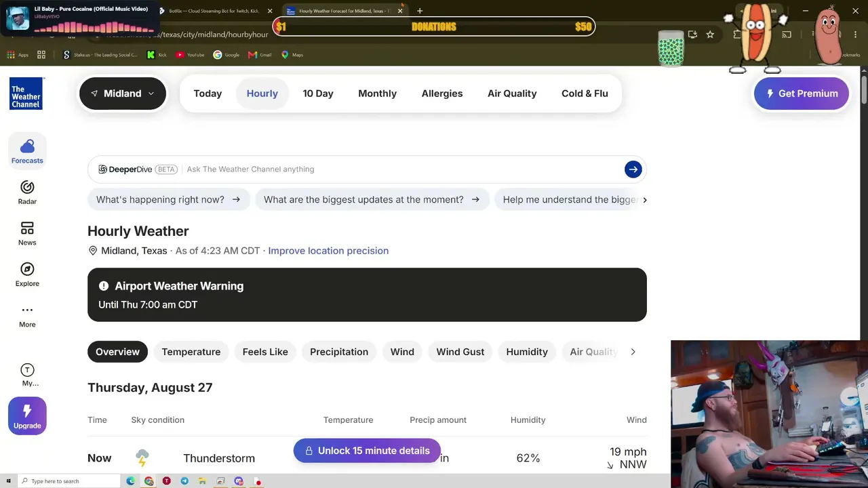Image resolution: width=868 pixels, height=488 pixels.
Task: Open the Airport Weather Warning banner
Action: tap(367, 295)
